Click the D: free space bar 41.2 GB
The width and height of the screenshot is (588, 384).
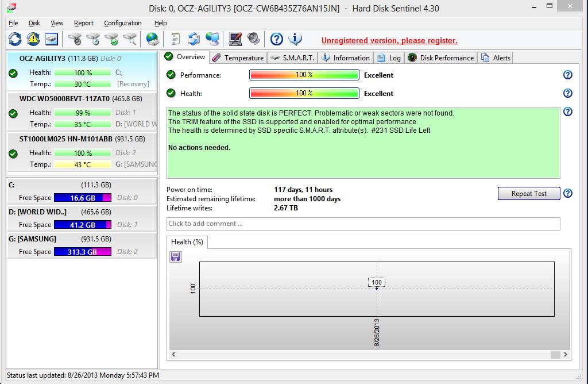[83, 225]
